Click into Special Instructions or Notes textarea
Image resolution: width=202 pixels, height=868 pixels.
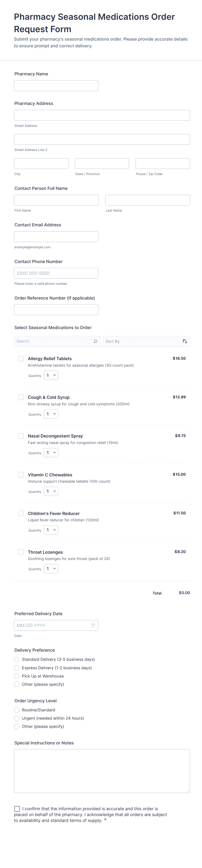102,771
